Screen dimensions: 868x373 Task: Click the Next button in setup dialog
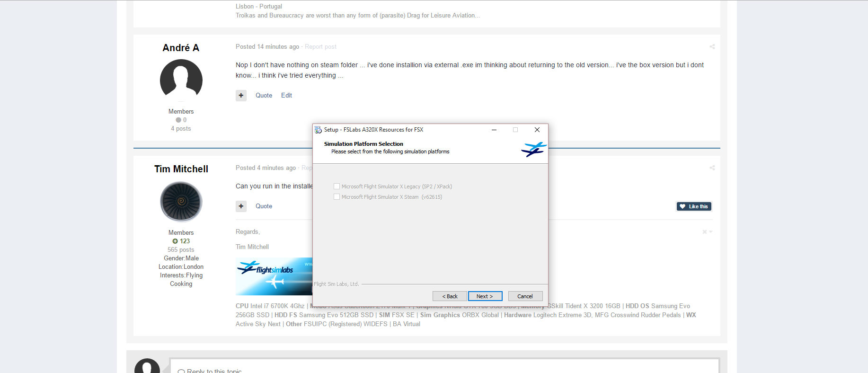tap(485, 296)
